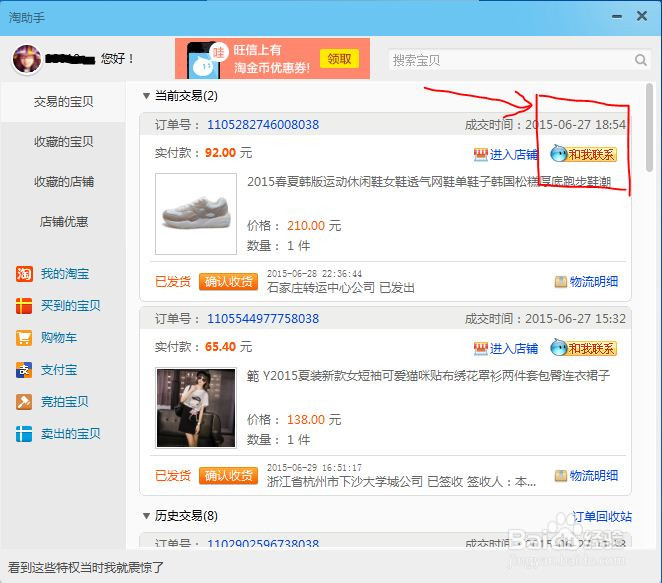The height and width of the screenshot is (583, 662).
Task: Click logistics box icon for shoe order
Action: click(x=561, y=282)
